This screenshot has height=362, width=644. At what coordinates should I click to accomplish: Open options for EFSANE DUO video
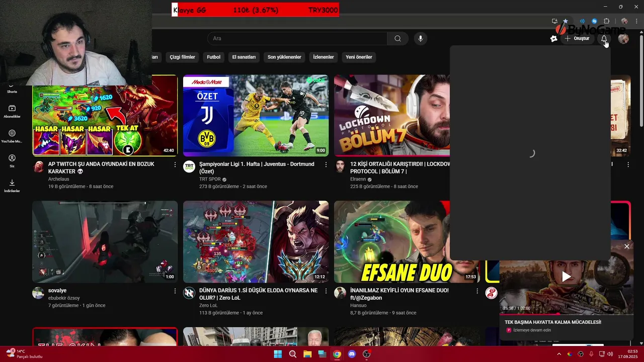click(x=477, y=291)
